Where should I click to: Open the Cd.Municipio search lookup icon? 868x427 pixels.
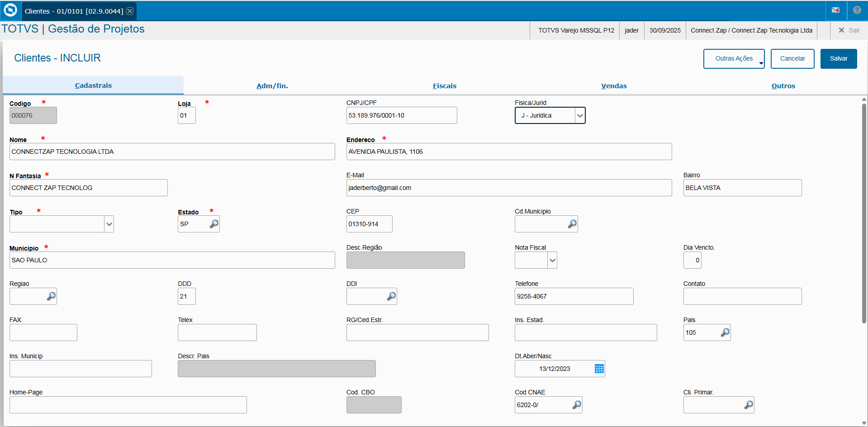tap(572, 224)
